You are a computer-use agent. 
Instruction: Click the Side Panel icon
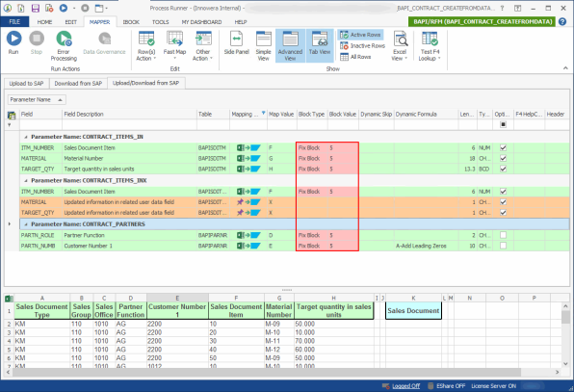tap(237, 43)
